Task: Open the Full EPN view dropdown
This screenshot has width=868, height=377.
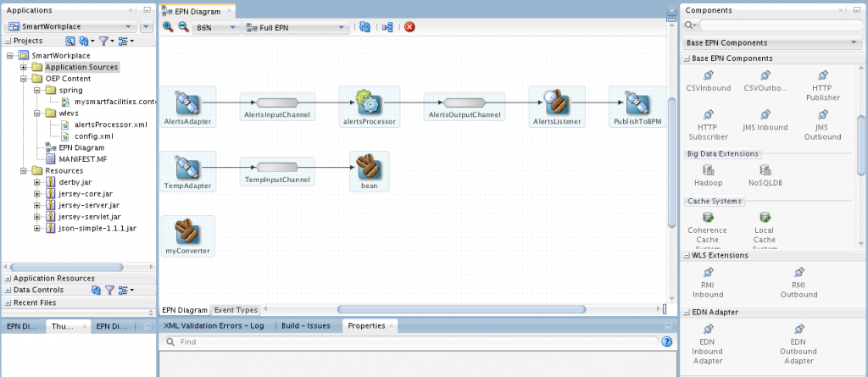Action: tap(295, 28)
